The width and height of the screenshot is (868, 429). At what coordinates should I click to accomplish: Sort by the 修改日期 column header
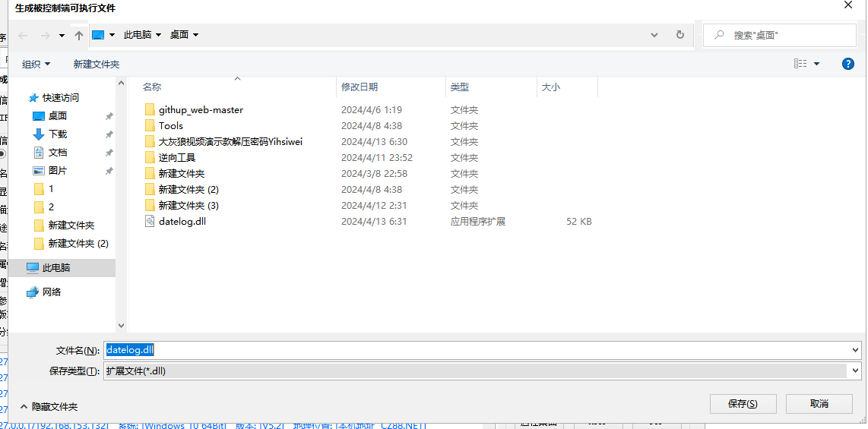coord(360,87)
